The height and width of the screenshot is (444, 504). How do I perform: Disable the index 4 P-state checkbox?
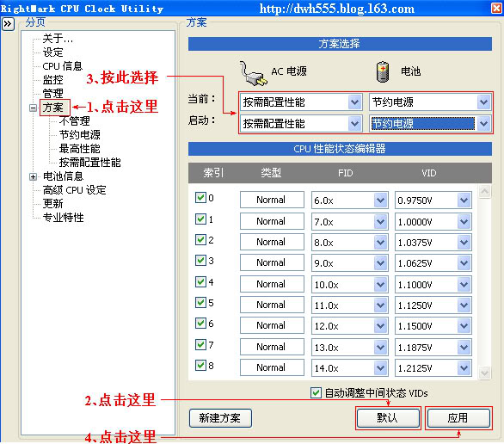point(200,281)
